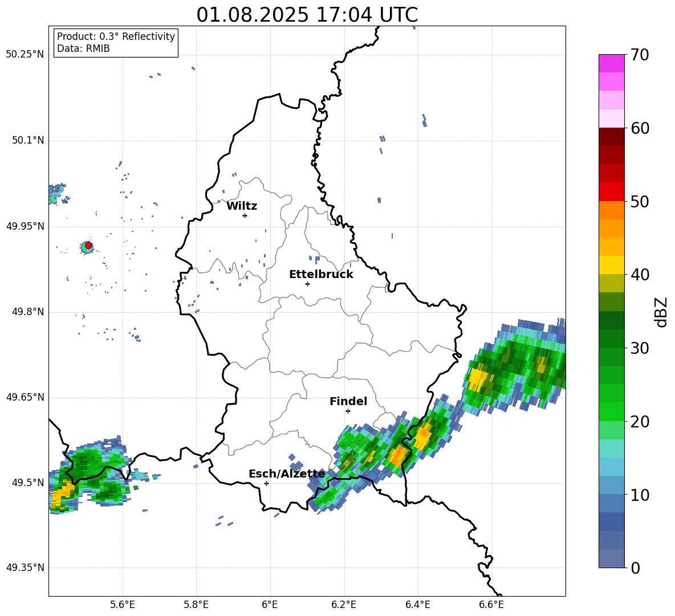This screenshot has height=616, width=675.
Task: Click the Wiltz city label
Action: [x=242, y=206]
